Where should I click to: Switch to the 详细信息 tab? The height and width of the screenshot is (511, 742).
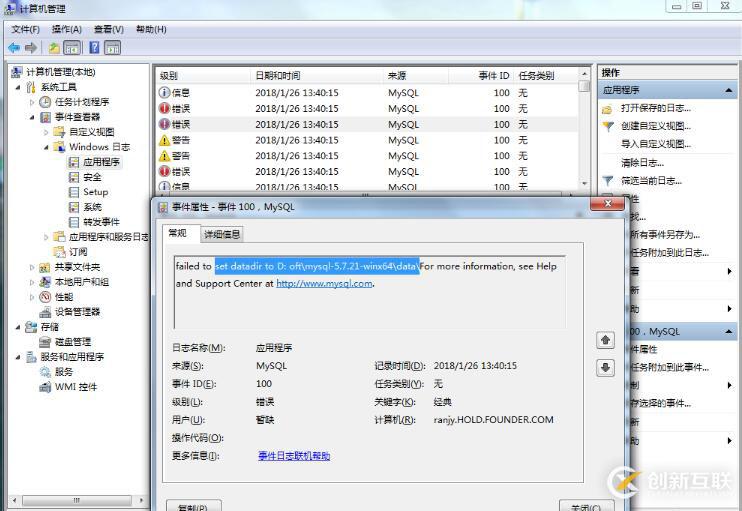tap(221, 234)
